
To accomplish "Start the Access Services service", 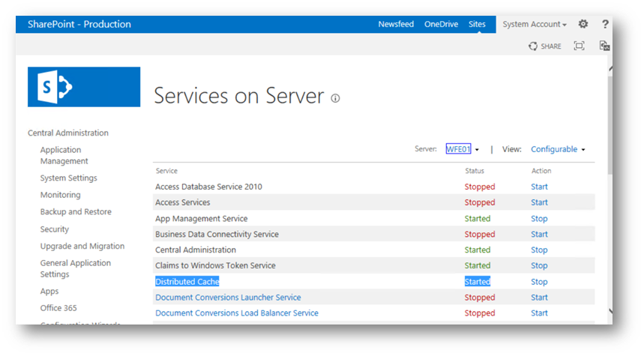I will tap(539, 202).
